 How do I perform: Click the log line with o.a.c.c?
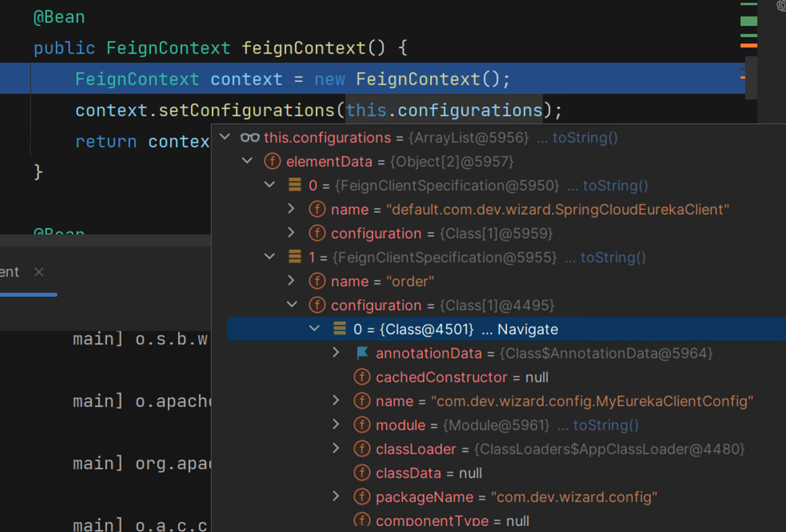[140, 525]
